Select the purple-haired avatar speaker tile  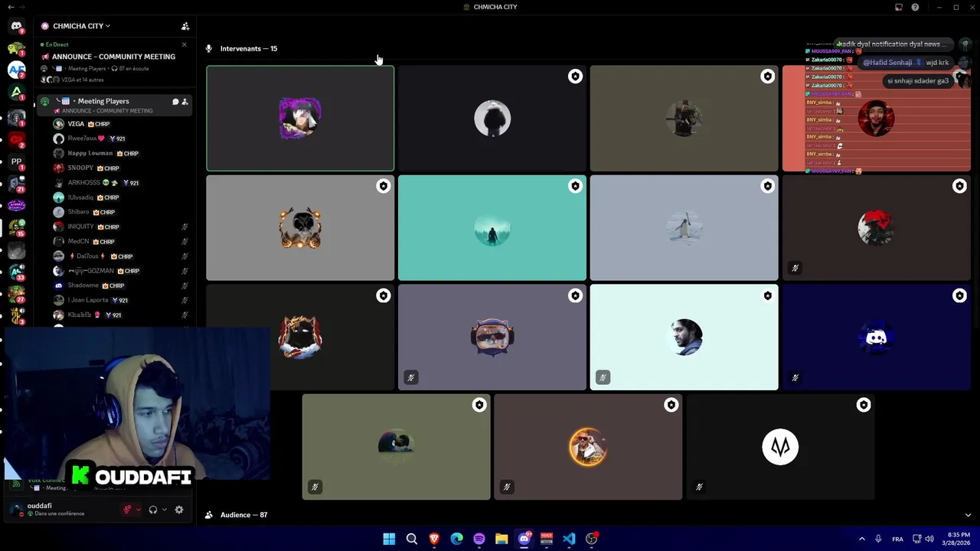tap(300, 118)
